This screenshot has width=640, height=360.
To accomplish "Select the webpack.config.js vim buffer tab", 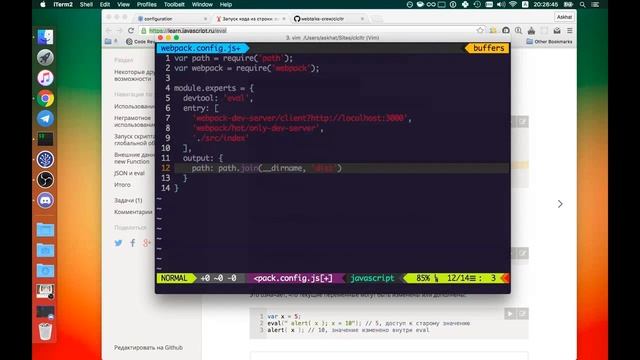I will pos(201,48).
